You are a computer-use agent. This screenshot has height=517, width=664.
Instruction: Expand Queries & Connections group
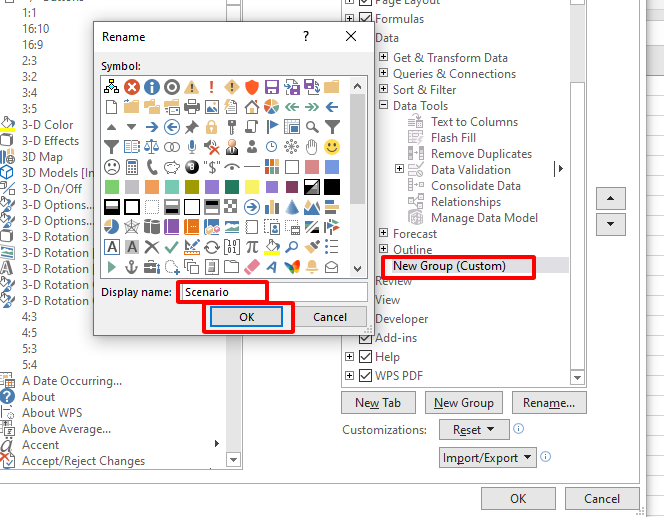point(383,72)
